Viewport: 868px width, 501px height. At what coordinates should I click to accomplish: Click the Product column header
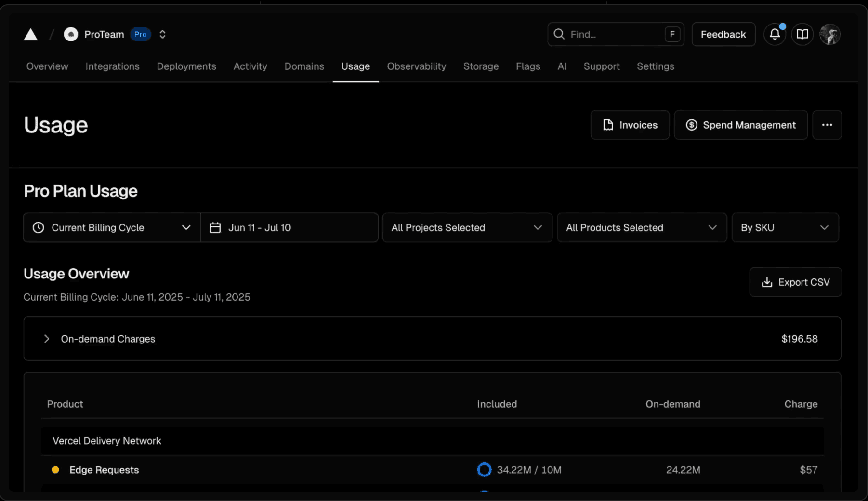[65, 404]
